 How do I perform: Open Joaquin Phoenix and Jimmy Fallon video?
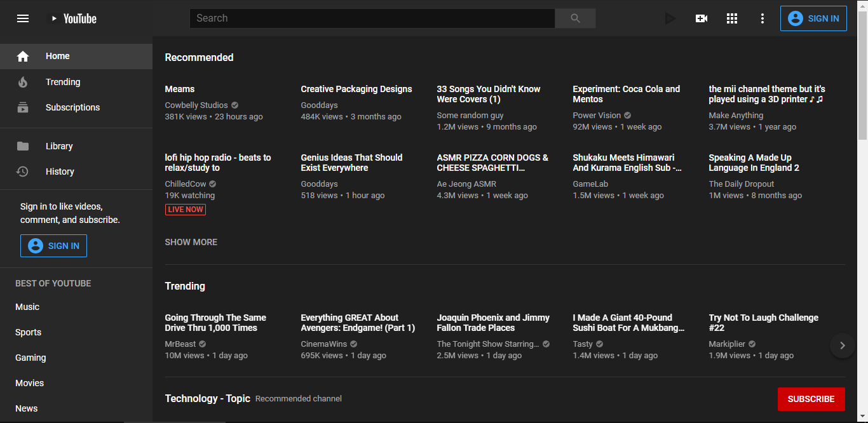point(493,323)
